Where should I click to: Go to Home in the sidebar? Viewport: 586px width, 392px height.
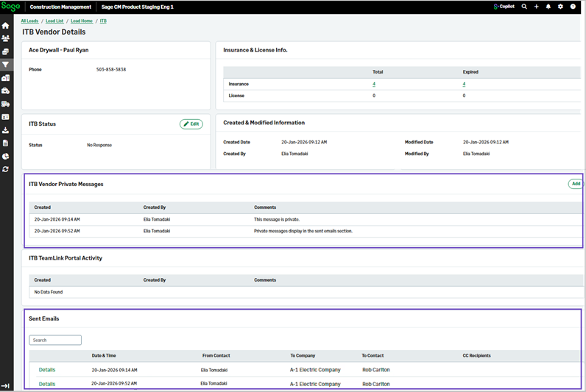click(6, 26)
